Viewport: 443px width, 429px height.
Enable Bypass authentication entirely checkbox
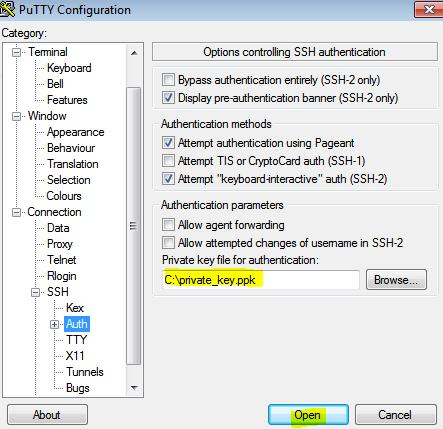pyautogui.click(x=168, y=80)
